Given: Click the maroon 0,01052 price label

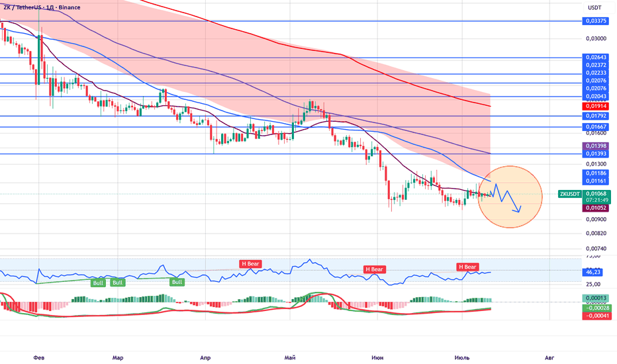Looking at the screenshot, I should 596,208.
